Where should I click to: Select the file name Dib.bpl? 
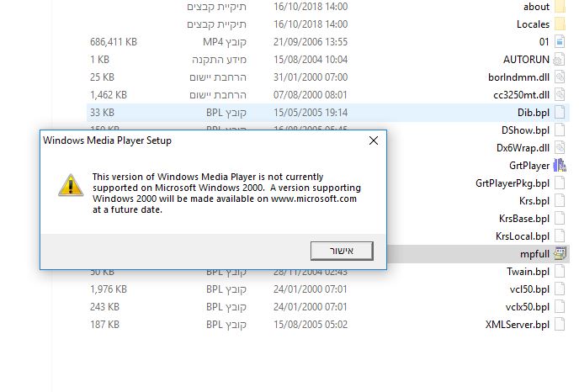click(534, 113)
